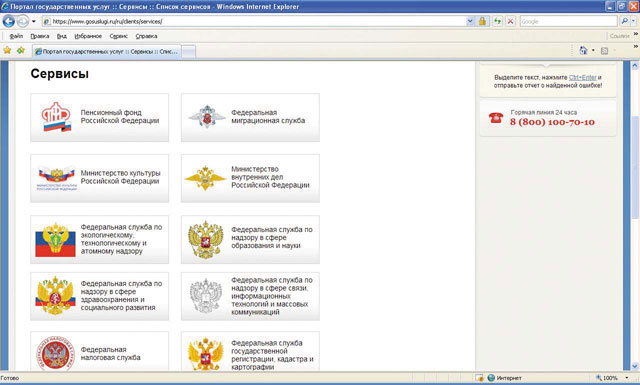Viewport: 640px width, 385px height.
Task: Open the Справка menu
Action: pyautogui.click(x=146, y=36)
